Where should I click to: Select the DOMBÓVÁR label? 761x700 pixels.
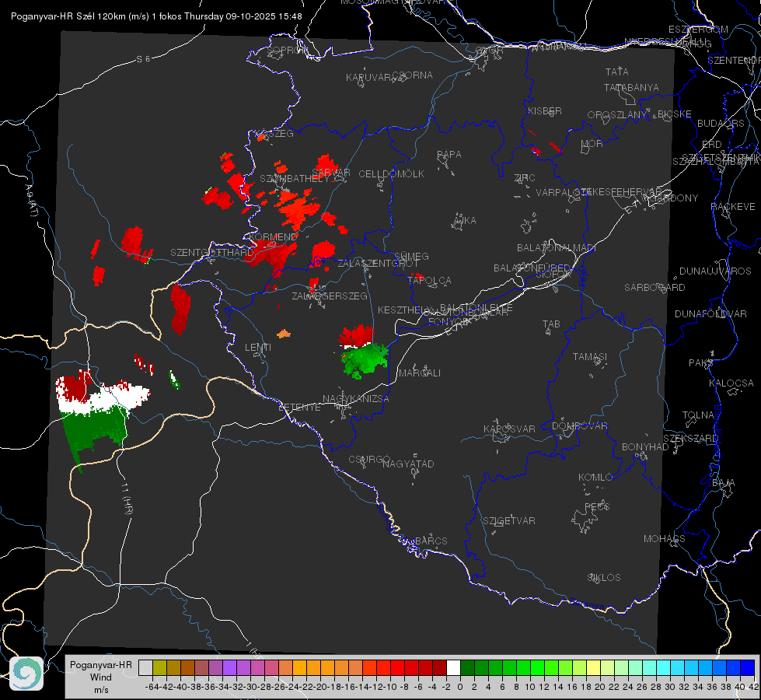(x=579, y=426)
